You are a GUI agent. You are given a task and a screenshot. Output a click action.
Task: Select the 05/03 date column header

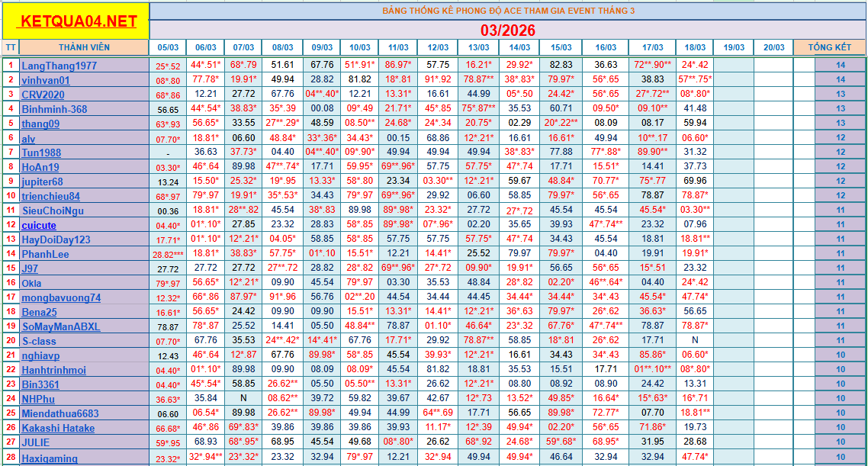click(168, 47)
